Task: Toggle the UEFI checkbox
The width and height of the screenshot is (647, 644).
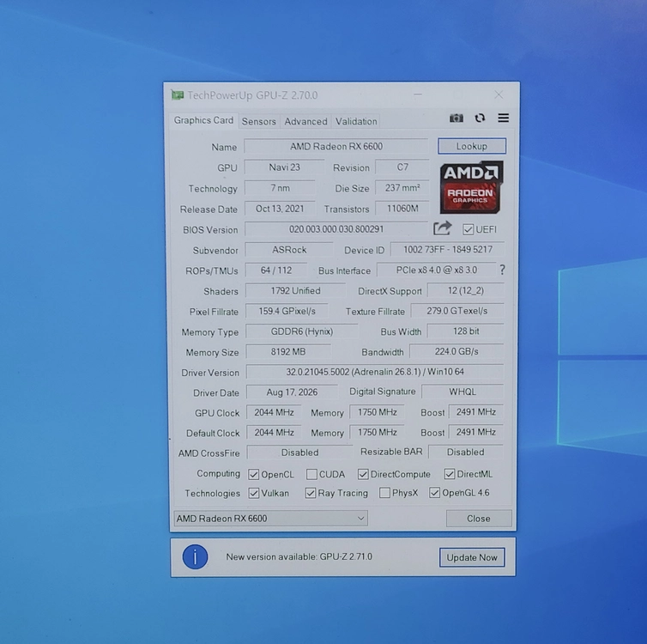Action: (468, 229)
